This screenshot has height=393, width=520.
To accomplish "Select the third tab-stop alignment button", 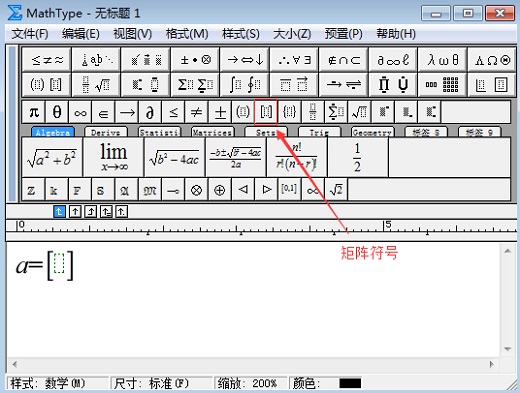I will 91,211.
